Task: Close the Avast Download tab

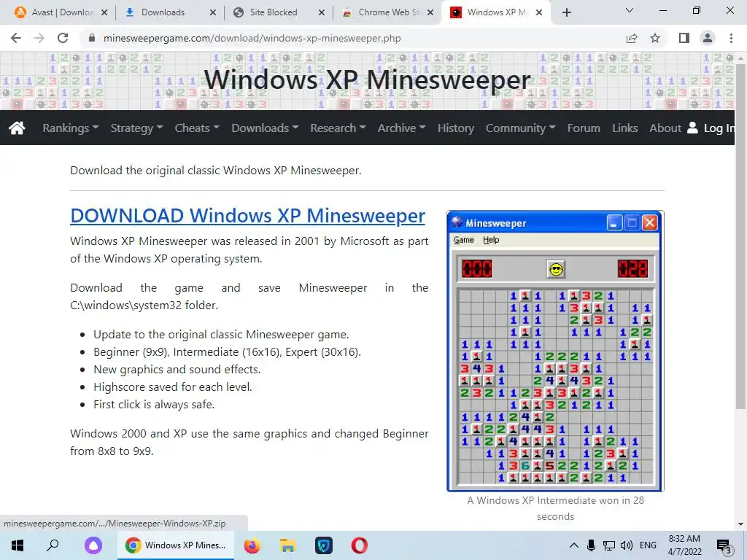Action: pos(104,12)
